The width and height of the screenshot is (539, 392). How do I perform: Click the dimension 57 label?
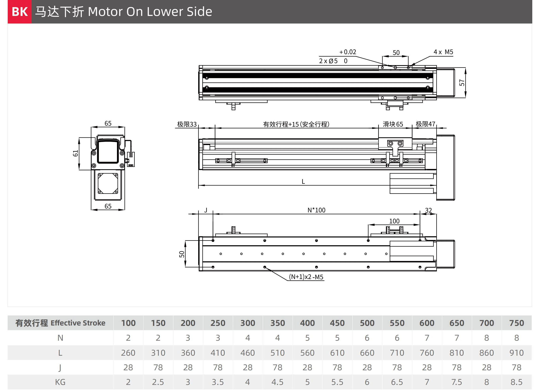462,83
